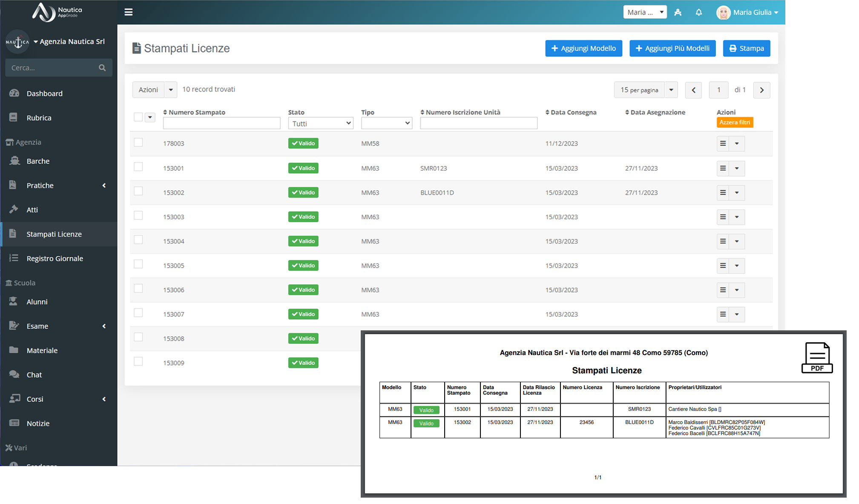Click the Numero Stampato filter input field

point(221,123)
